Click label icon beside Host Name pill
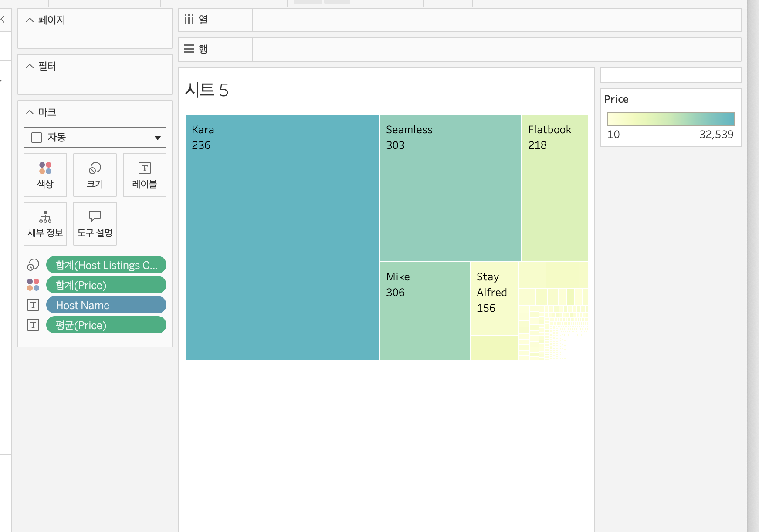759x532 pixels. point(33,305)
